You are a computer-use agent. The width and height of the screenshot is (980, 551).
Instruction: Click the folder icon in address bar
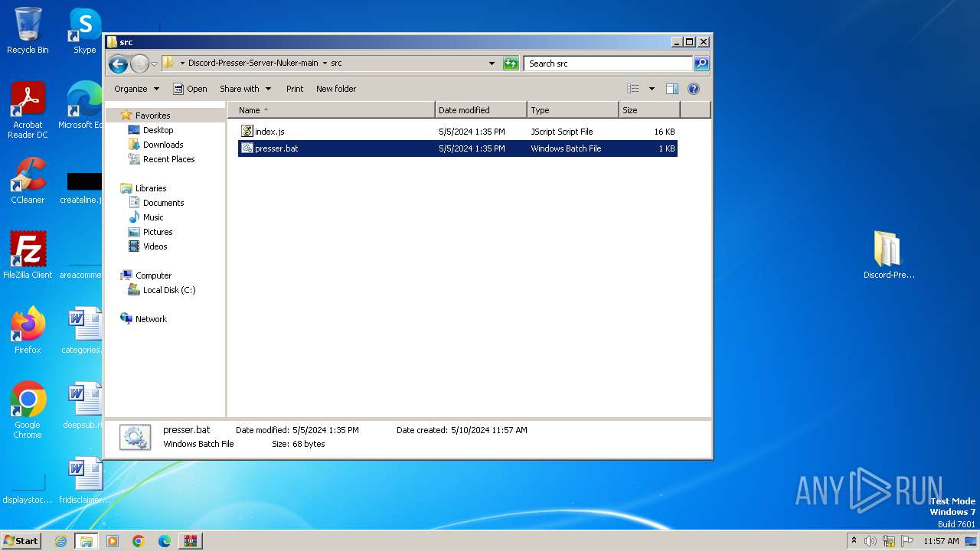[x=168, y=64]
